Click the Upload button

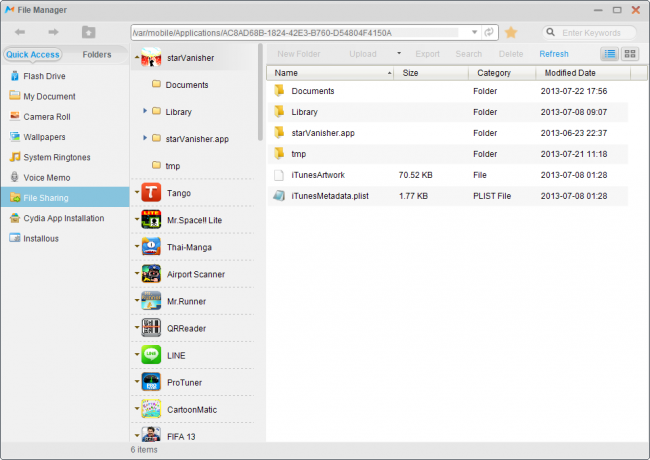coord(363,54)
